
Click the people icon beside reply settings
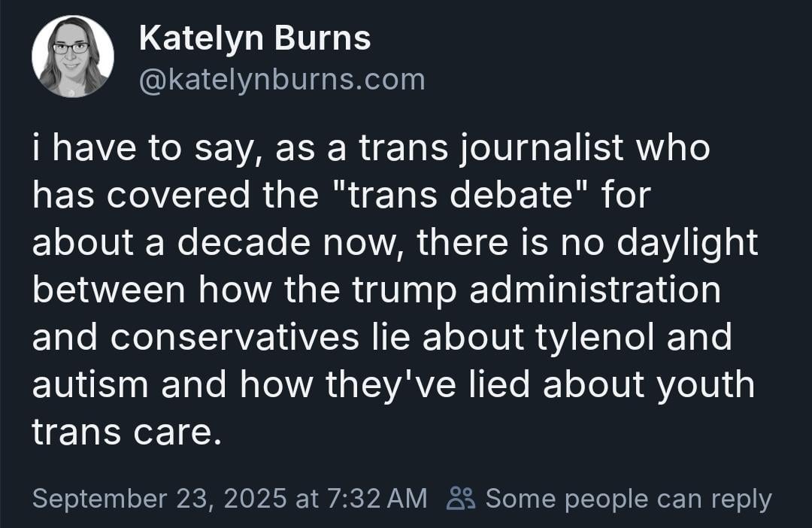[460, 499]
